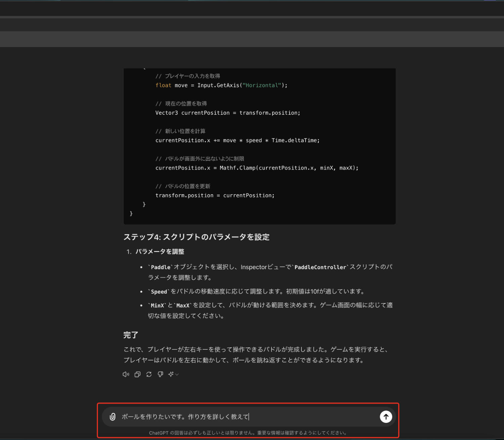Viewport: 504px width, 440px height.
Task: Focus the message box containing ボールを作りたいです
Action: (x=249, y=417)
